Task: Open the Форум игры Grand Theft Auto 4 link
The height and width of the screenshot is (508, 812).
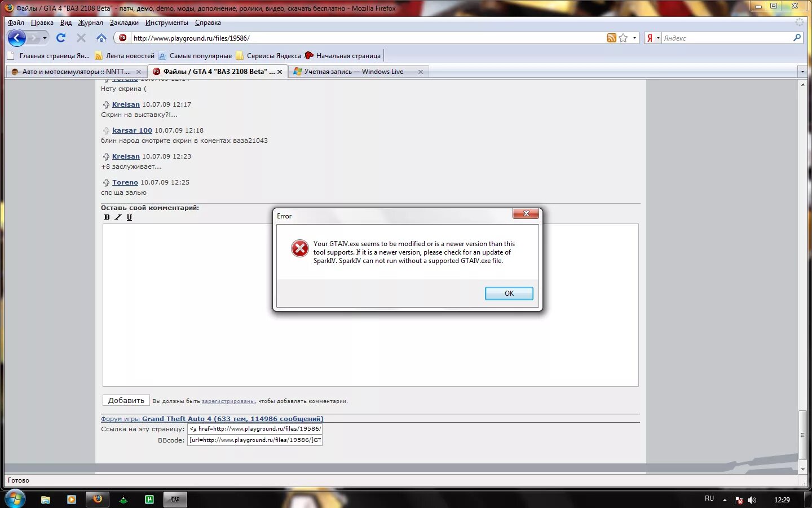Action: [x=212, y=419]
